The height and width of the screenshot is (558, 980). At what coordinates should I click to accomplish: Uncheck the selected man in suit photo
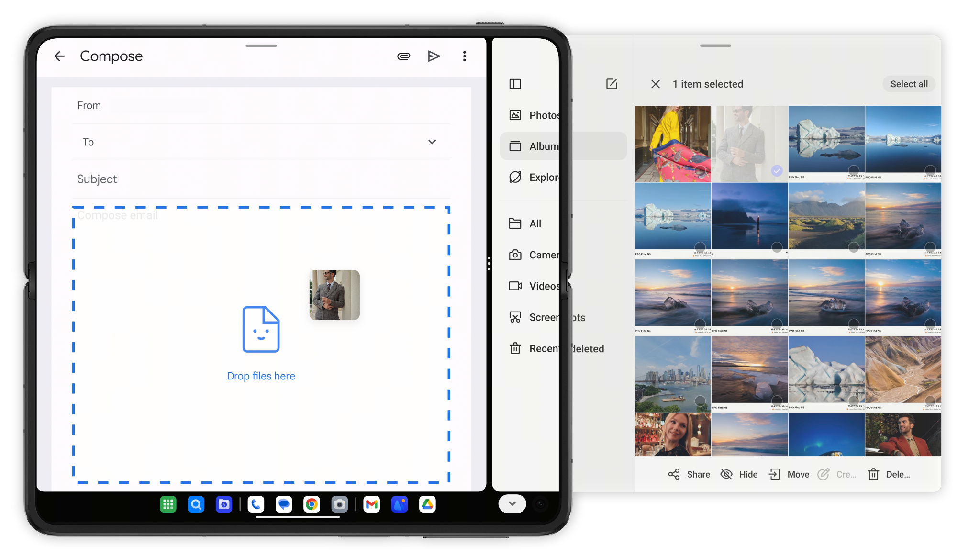(x=777, y=170)
